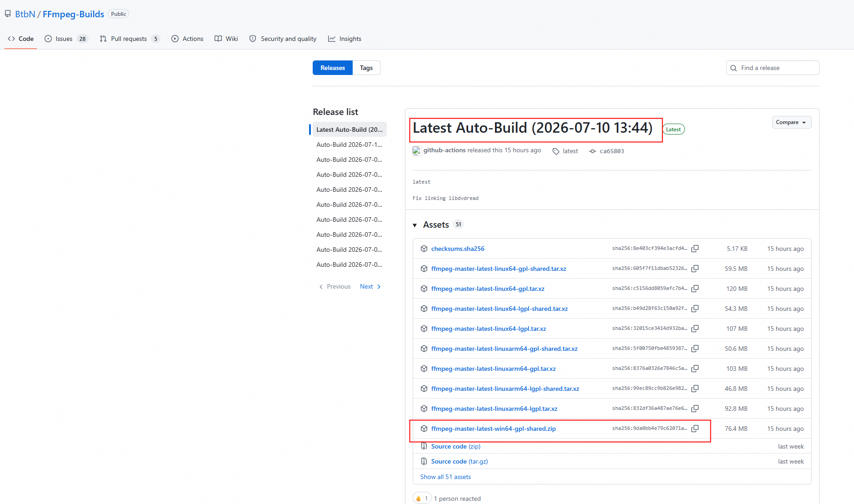Open commit ca65803
The height and width of the screenshot is (504, 854).
point(612,151)
